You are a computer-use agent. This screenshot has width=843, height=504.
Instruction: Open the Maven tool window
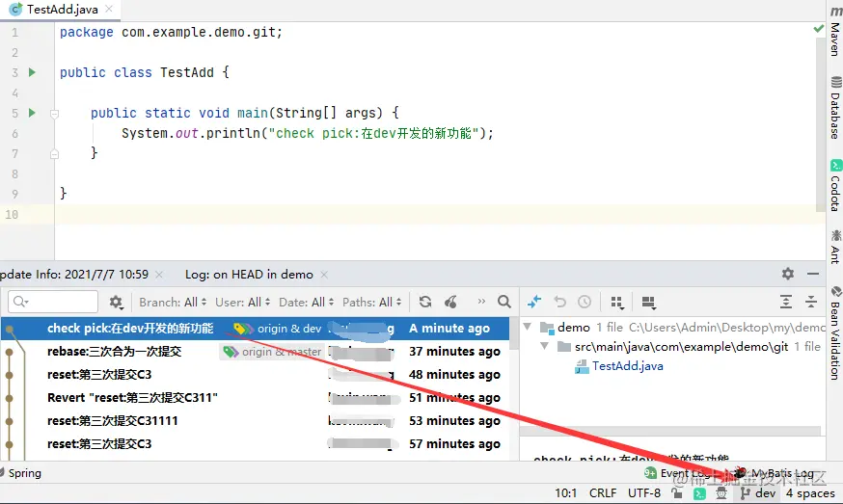pos(835,31)
